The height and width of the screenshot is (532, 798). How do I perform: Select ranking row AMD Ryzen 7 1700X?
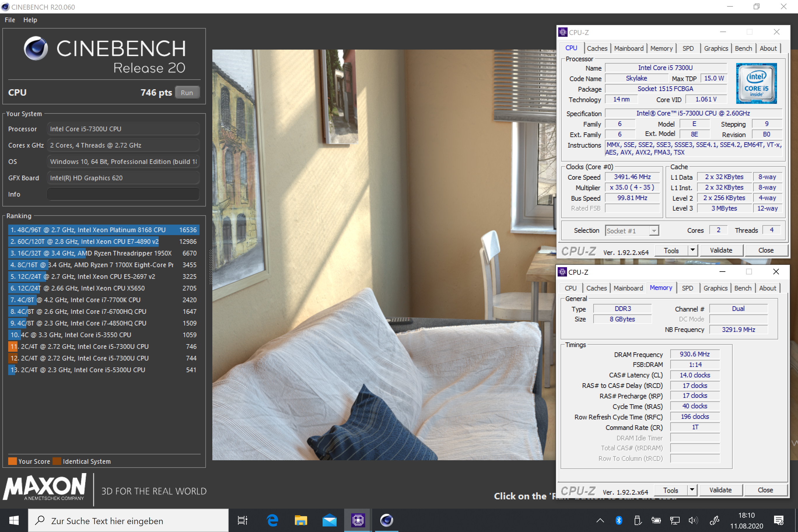(x=104, y=265)
